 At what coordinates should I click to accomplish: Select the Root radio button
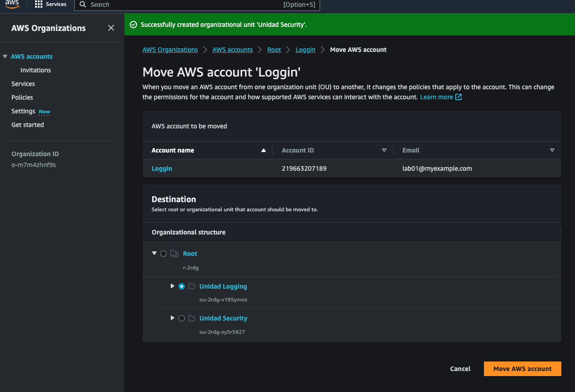point(163,254)
